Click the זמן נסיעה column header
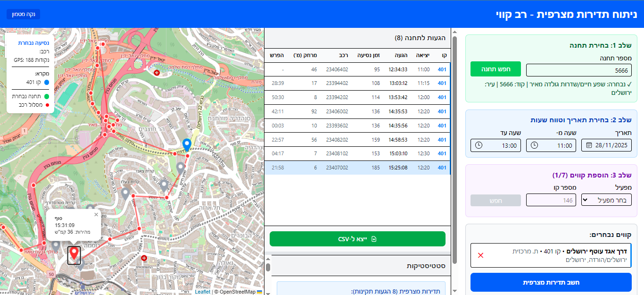 [369, 55]
